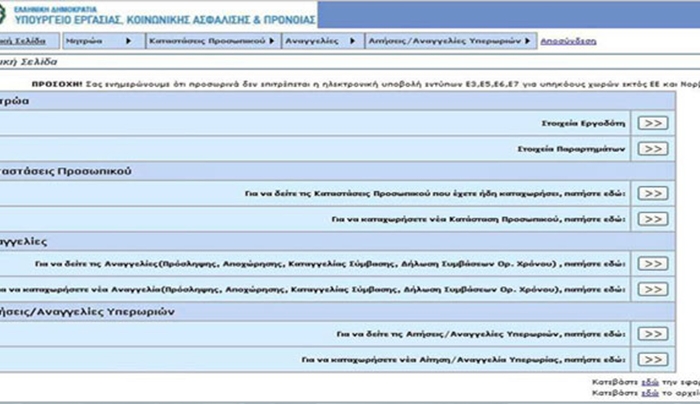Open the Αιτήσεις/Αναγγελίες Υπερωριών menu
This screenshot has height=404, width=700.
(451, 41)
